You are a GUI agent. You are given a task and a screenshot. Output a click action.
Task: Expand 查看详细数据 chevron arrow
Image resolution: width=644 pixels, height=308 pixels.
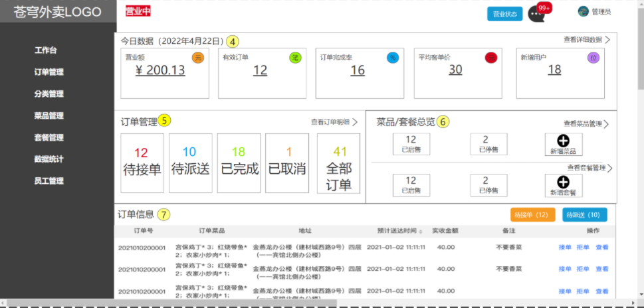tap(607, 40)
